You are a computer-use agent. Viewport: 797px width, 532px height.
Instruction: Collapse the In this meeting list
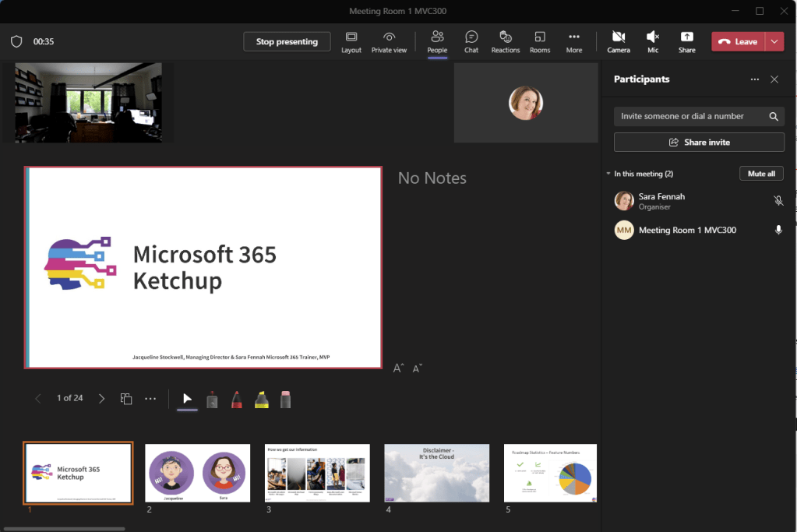608,174
